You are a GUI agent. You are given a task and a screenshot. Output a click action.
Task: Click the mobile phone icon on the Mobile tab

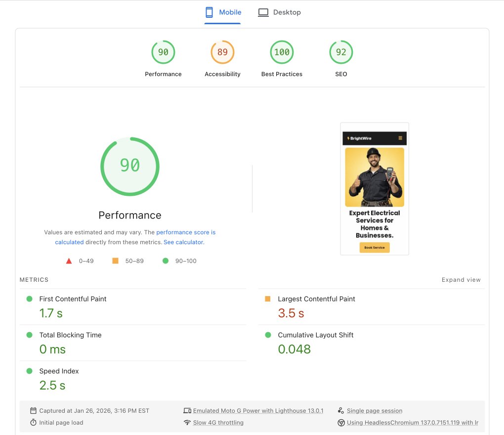coord(208,12)
